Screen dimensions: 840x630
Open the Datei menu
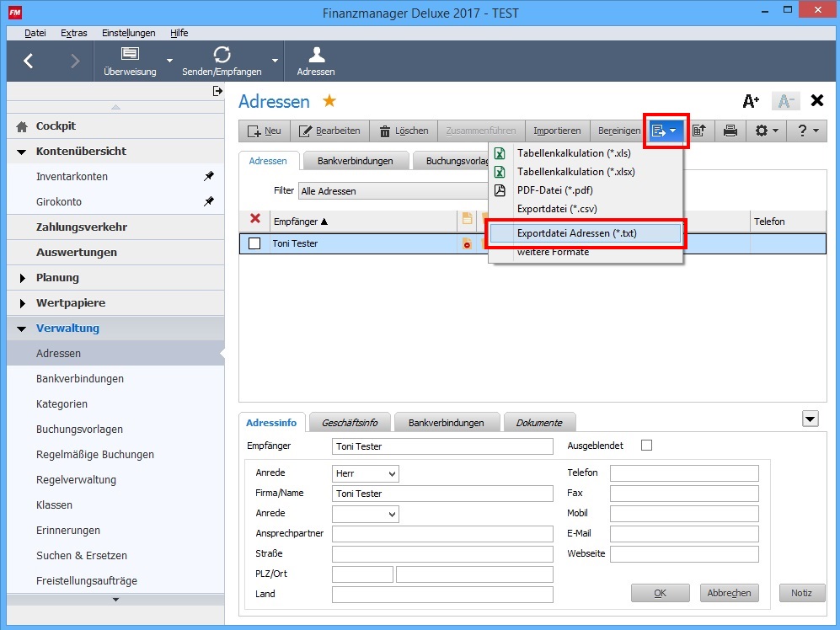[x=35, y=33]
